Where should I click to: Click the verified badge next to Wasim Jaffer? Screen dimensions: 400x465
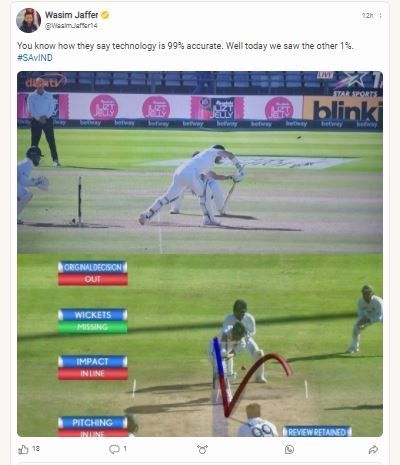coord(105,15)
